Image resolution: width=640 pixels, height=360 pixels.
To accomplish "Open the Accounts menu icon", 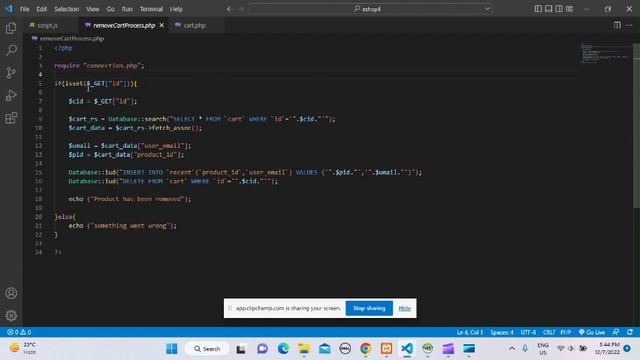I will pyautogui.click(x=11, y=293).
